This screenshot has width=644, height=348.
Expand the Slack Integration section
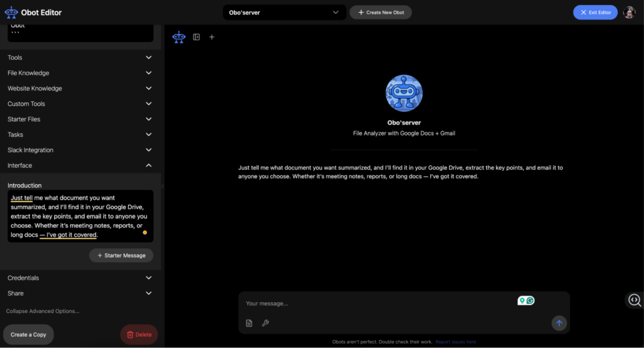tap(80, 150)
